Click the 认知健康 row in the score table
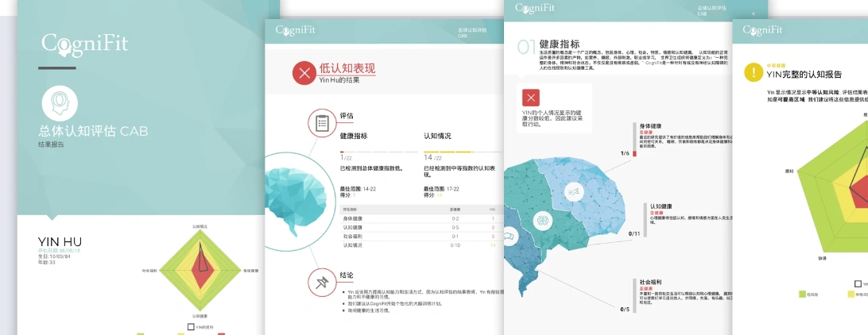 point(420,227)
